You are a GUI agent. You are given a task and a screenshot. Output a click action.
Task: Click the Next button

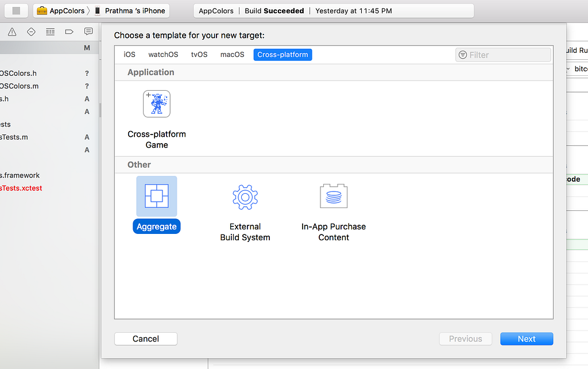527,339
